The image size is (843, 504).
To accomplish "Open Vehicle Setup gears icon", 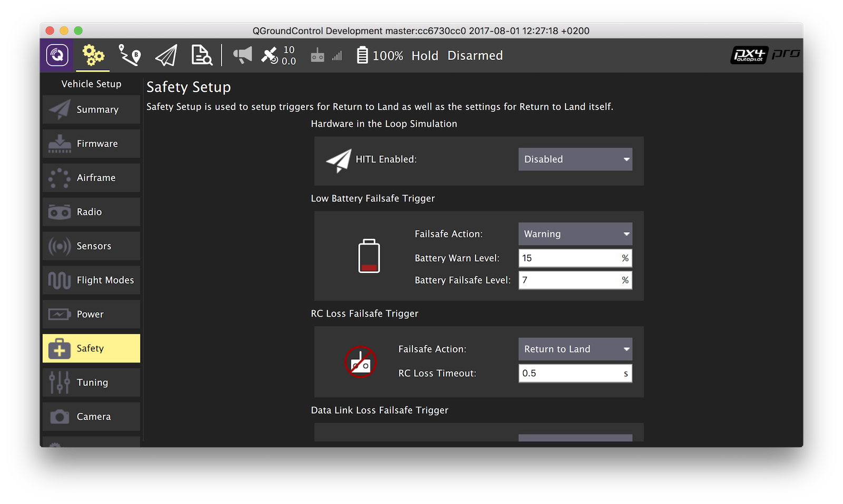I will 93,55.
